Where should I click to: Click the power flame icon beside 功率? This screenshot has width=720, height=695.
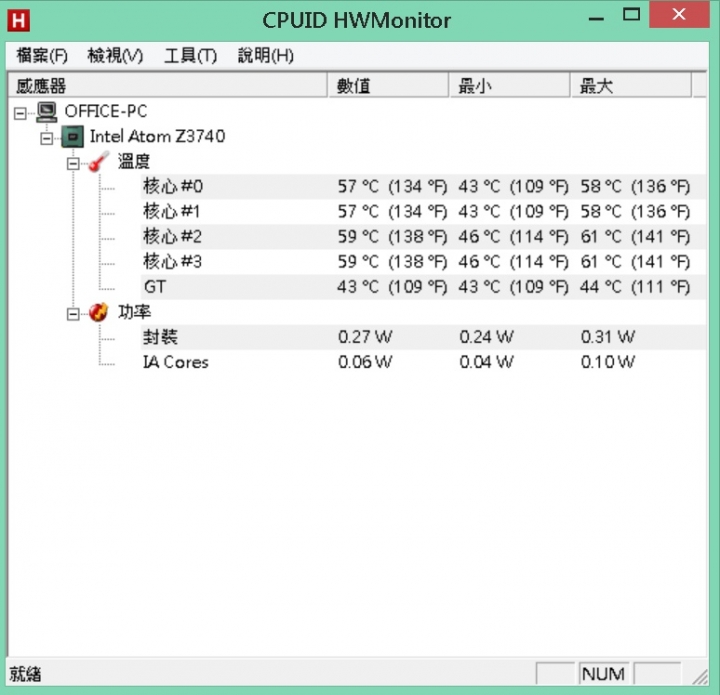(99, 312)
